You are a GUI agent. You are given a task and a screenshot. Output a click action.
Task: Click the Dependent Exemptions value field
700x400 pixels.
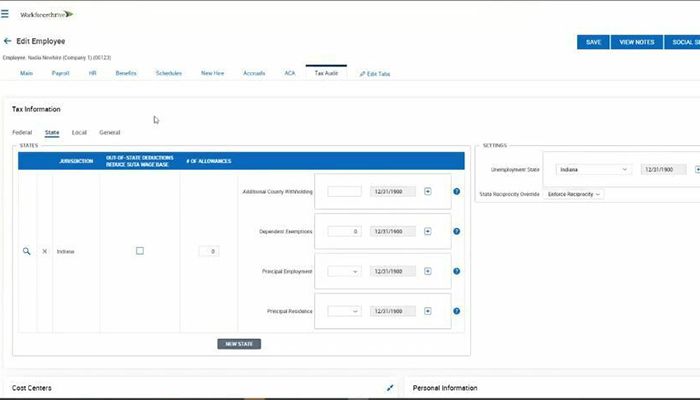click(x=344, y=231)
